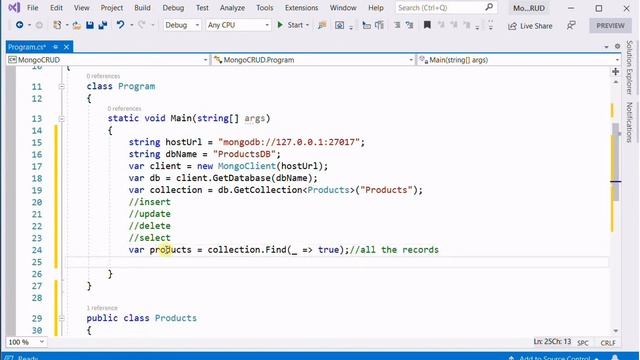
Task: Undo the last edit
Action: click(120, 25)
